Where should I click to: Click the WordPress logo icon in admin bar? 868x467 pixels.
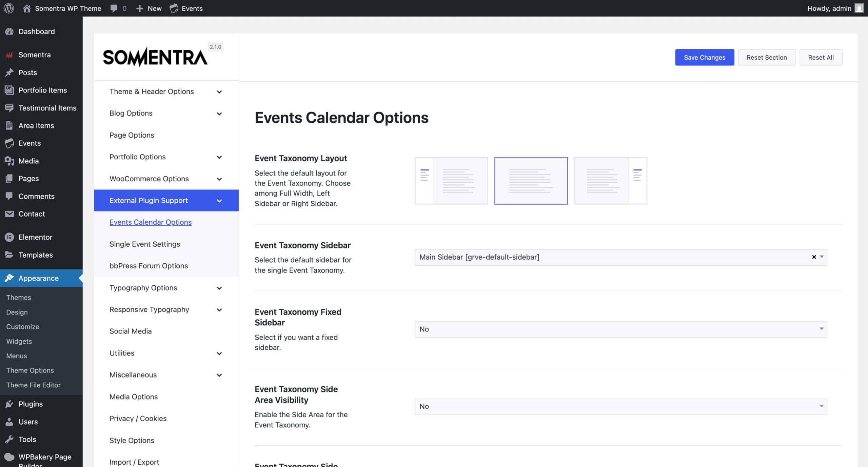point(9,8)
